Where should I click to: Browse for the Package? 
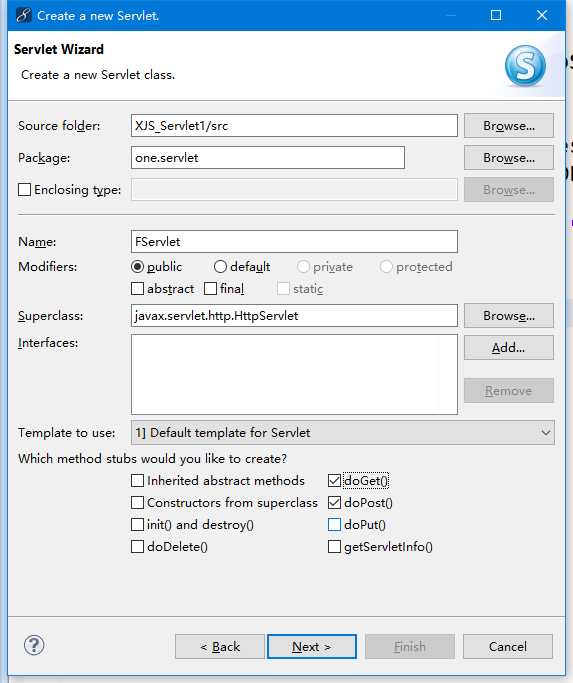[509, 158]
